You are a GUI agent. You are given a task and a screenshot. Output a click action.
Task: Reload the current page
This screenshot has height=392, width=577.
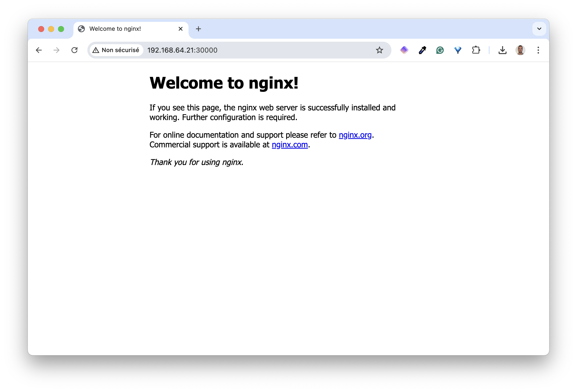coord(75,50)
